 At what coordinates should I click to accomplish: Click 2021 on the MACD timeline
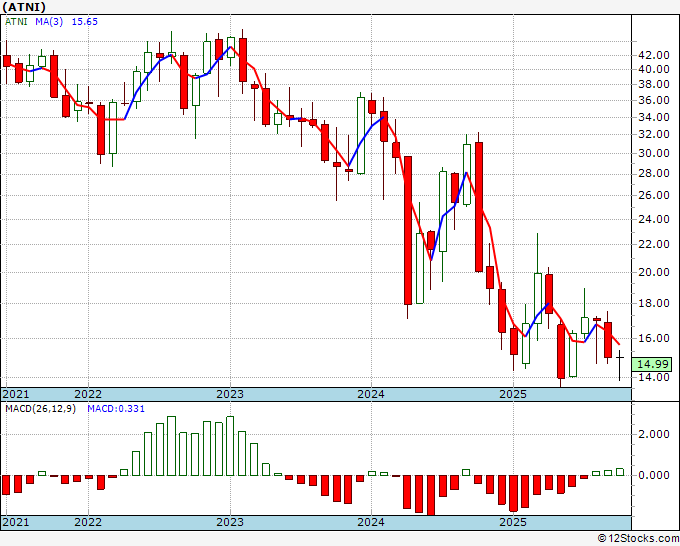tap(16, 522)
